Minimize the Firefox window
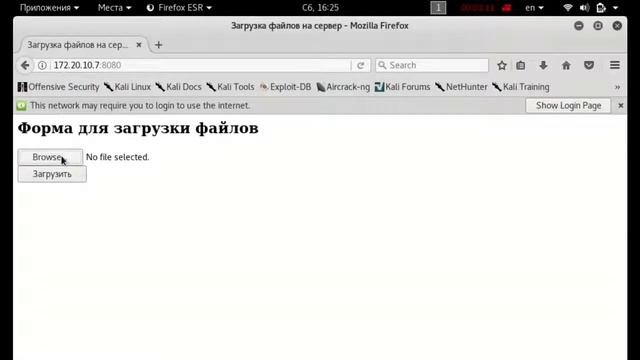The image size is (640, 360). coord(579,26)
